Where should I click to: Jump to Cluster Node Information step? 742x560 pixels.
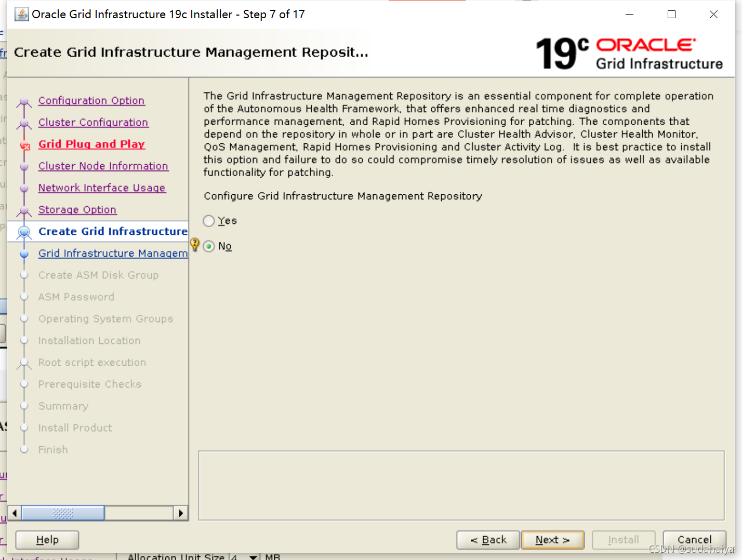click(103, 166)
